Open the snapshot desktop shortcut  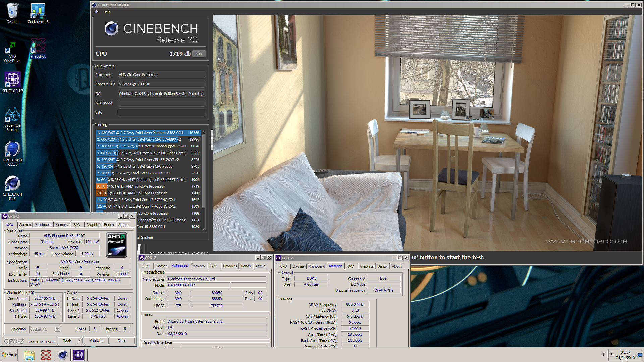click(38, 48)
